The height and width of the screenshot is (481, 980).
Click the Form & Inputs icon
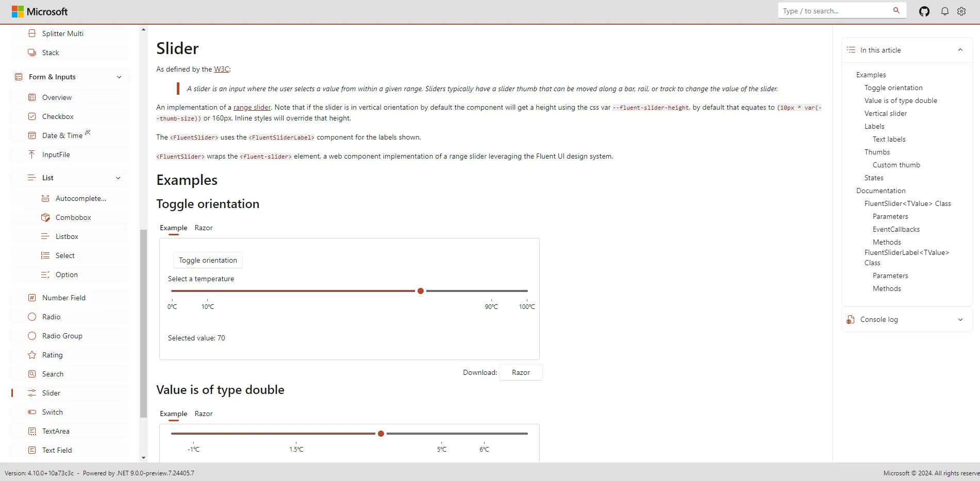(19, 77)
